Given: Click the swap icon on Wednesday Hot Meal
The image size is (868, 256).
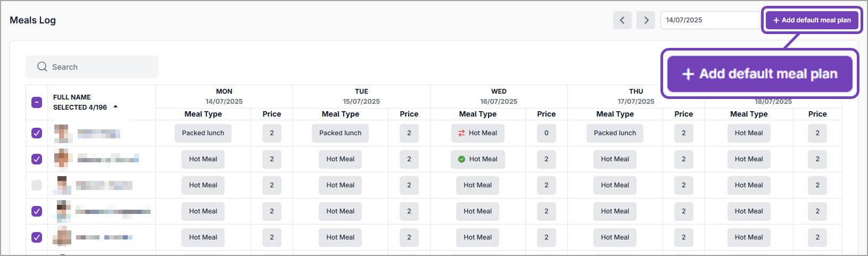Looking at the screenshot, I should pyautogui.click(x=461, y=133).
